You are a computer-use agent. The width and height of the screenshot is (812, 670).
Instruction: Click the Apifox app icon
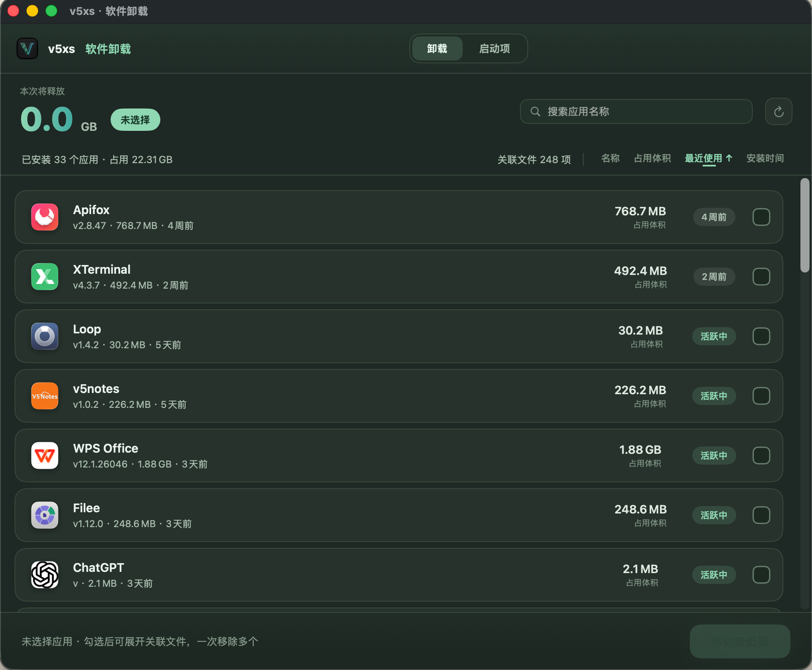pyautogui.click(x=45, y=217)
